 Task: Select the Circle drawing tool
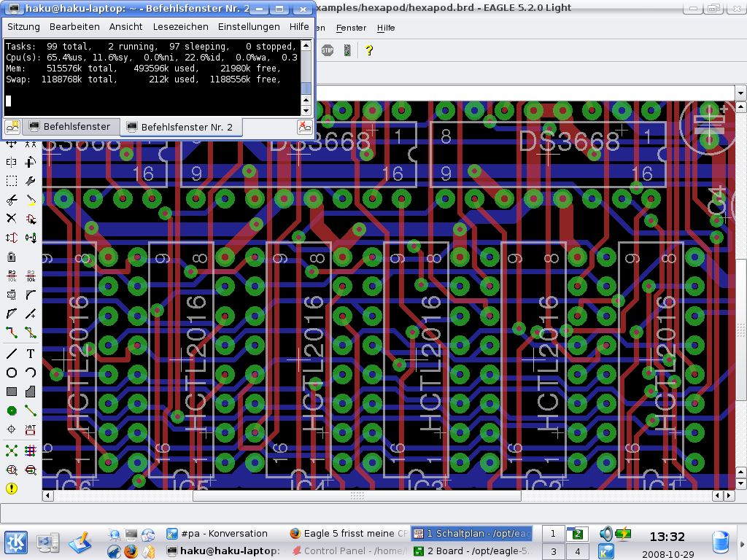point(12,373)
